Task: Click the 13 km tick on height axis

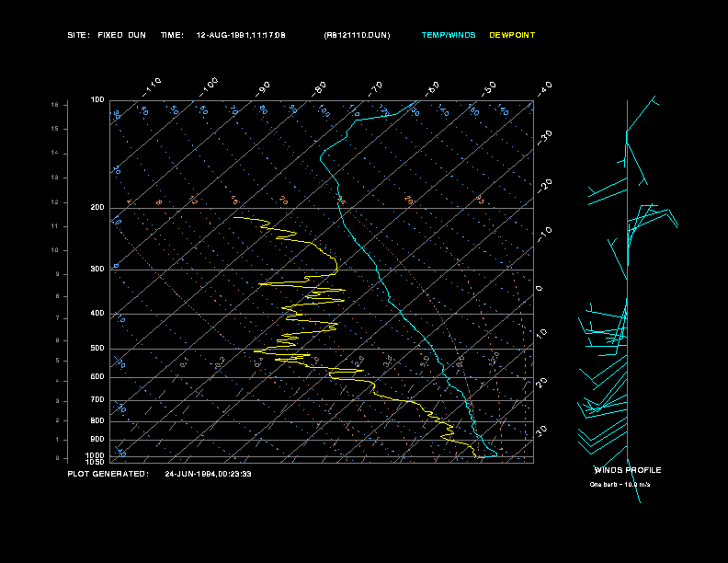Action: click(55, 178)
